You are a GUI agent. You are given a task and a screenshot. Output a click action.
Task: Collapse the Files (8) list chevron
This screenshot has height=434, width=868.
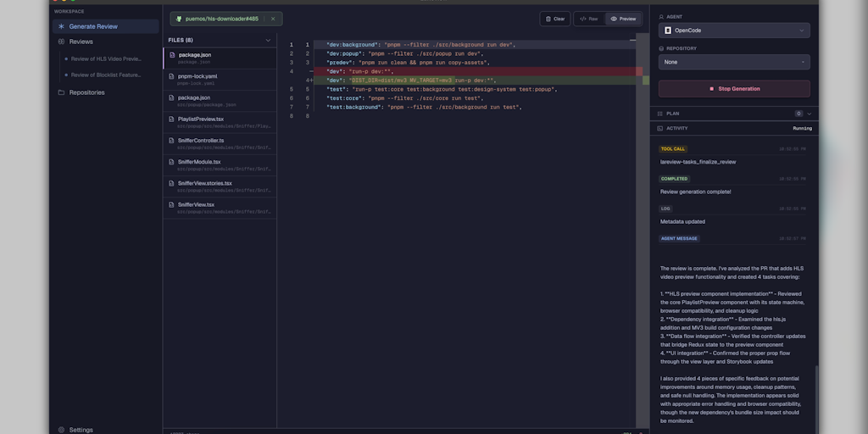click(x=268, y=40)
